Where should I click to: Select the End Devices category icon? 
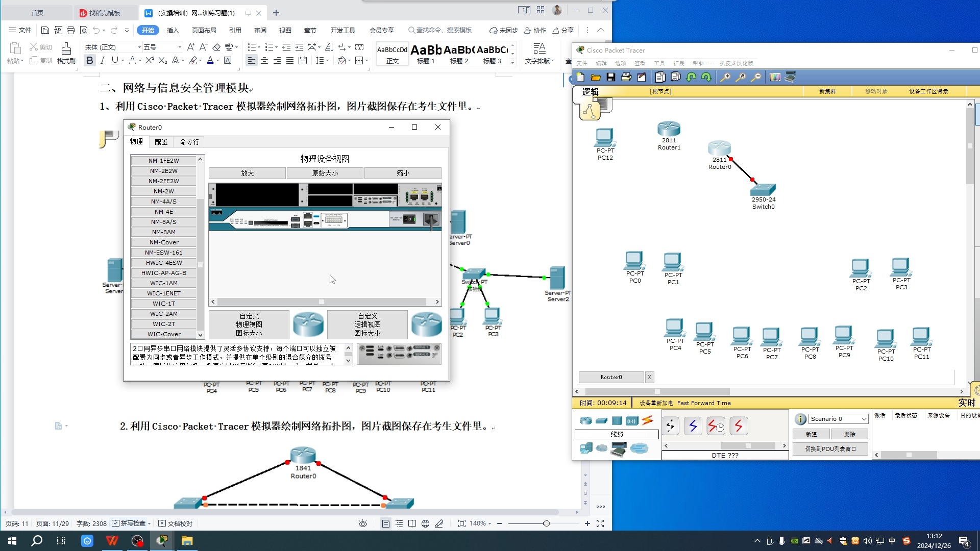pos(586,448)
